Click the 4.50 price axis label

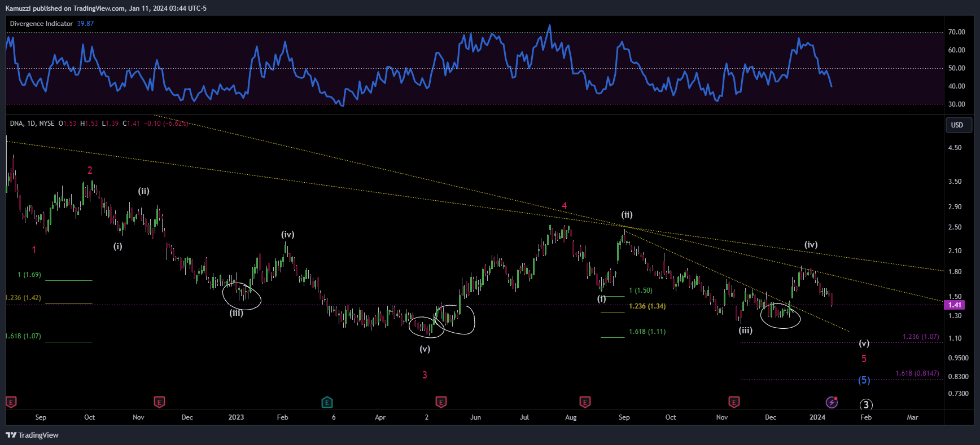(955, 148)
